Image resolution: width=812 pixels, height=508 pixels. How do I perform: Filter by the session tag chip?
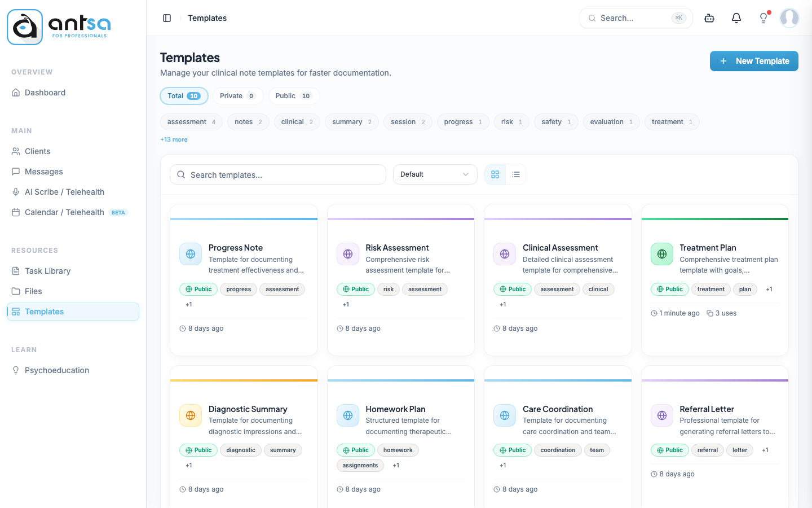click(x=408, y=122)
